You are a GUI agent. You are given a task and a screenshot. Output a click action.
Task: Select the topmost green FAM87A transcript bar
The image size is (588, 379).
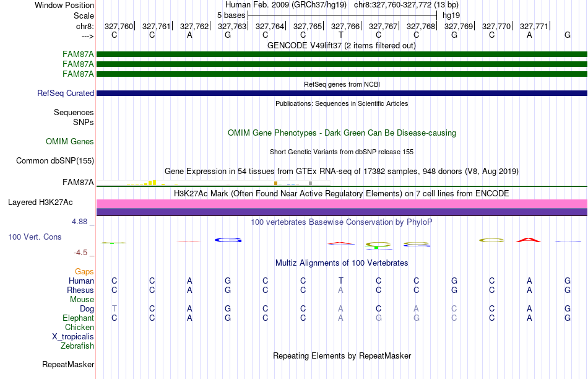click(342, 54)
